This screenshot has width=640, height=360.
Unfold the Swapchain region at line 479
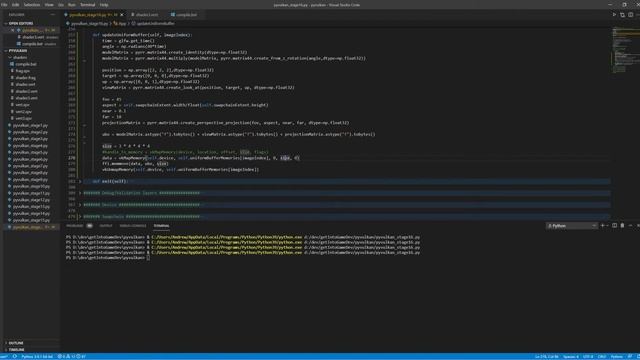(x=80, y=217)
